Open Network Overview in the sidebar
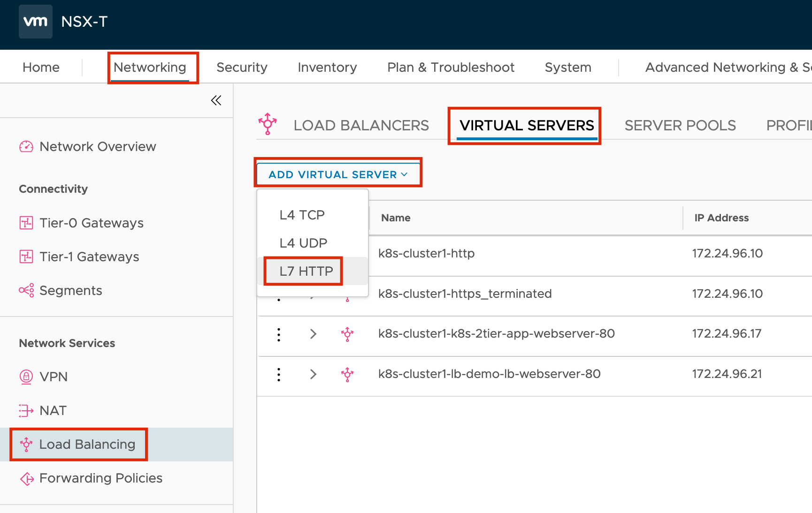This screenshot has height=513, width=812. [x=98, y=147]
